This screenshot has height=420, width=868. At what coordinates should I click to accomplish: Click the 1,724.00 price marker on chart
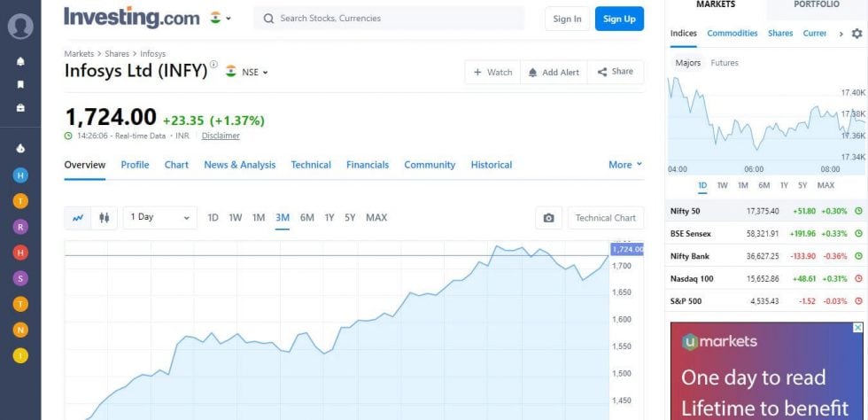click(627, 249)
